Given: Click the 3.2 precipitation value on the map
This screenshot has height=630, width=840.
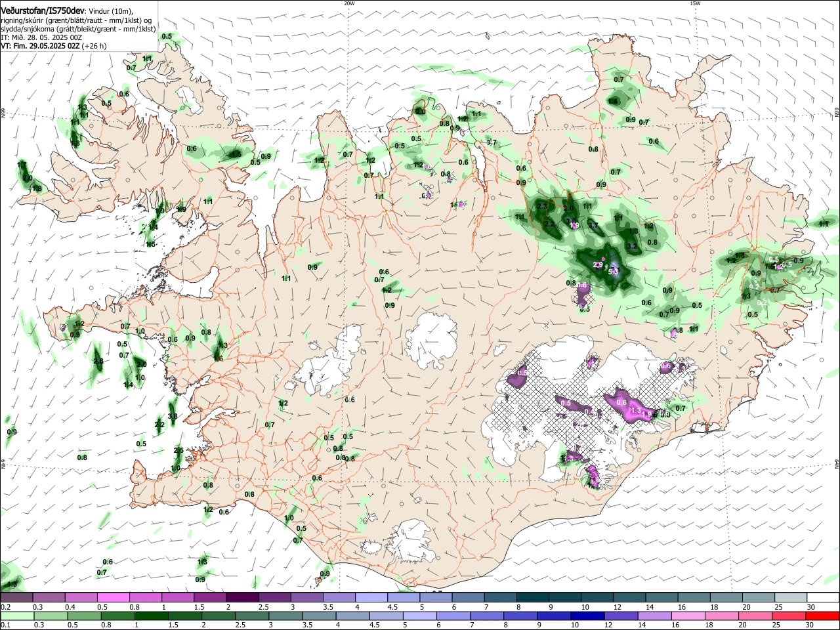Looking at the screenshot, I should tap(633, 246).
